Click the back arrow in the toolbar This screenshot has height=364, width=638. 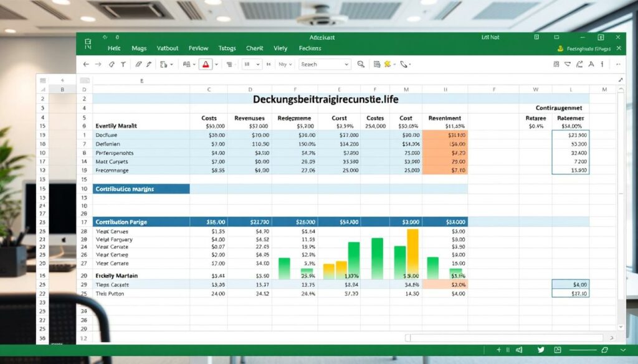pyautogui.click(x=86, y=64)
